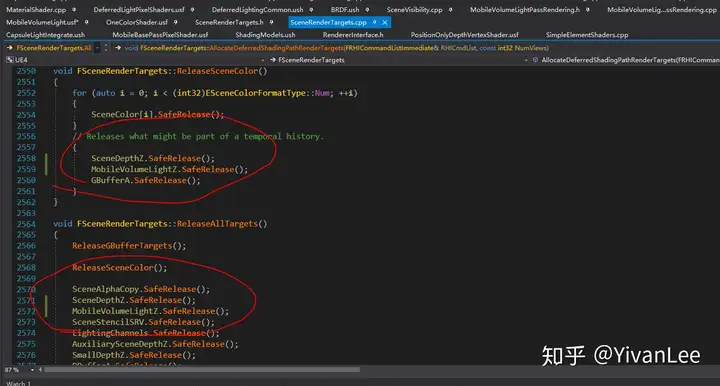This screenshot has width=720, height=386.
Task: Click the horizontal scrollbar left arrow
Action: click(40, 369)
